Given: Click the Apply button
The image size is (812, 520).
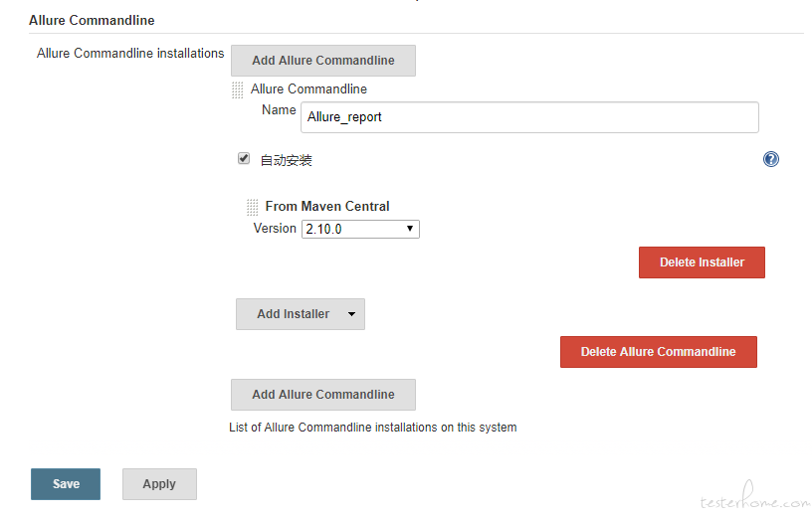Looking at the screenshot, I should coord(159,484).
